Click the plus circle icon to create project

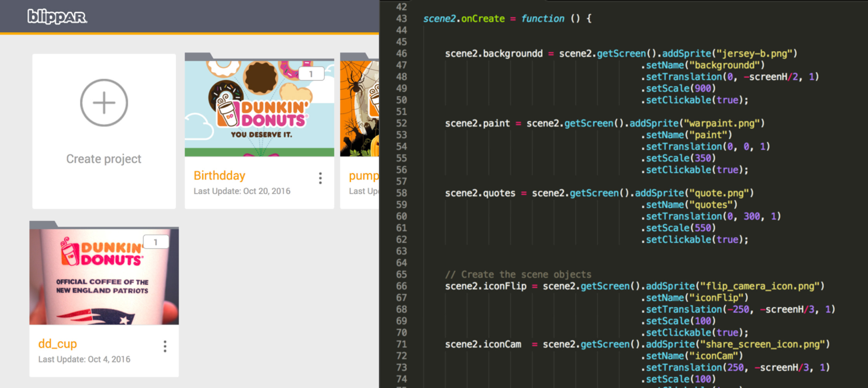coord(104,103)
